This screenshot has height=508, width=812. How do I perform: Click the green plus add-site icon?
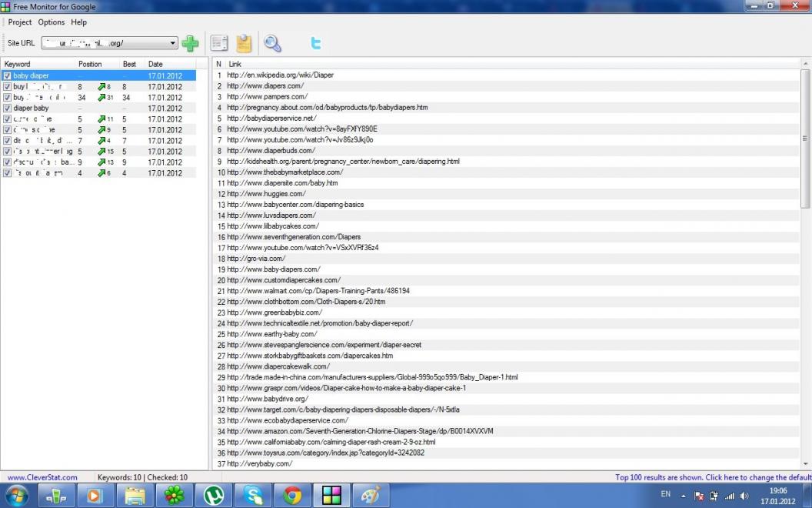(190, 44)
